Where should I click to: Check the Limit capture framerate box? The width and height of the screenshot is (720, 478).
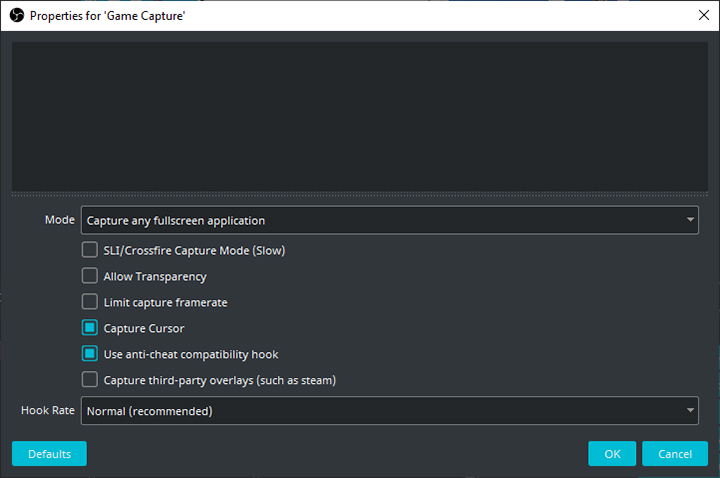click(x=90, y=302)
